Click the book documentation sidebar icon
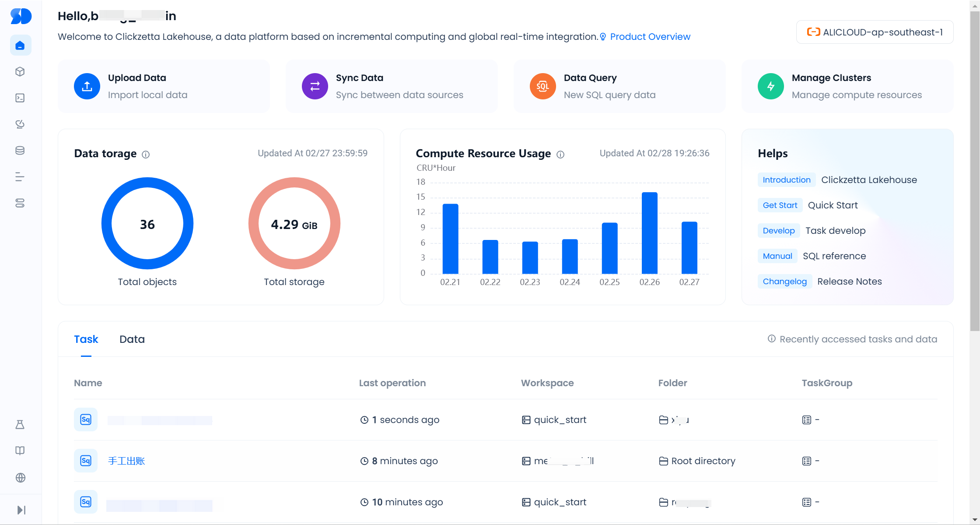This screenshot has height=525, width=980. coord(20,451)
